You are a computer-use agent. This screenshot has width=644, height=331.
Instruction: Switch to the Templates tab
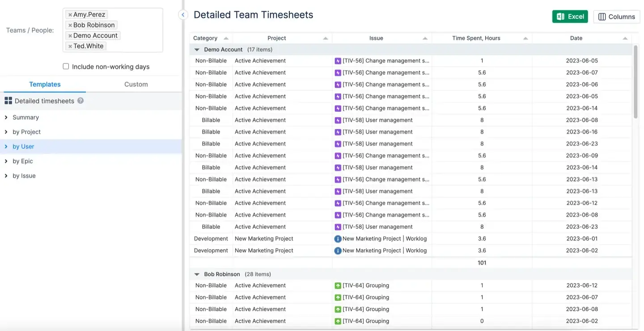45,84
